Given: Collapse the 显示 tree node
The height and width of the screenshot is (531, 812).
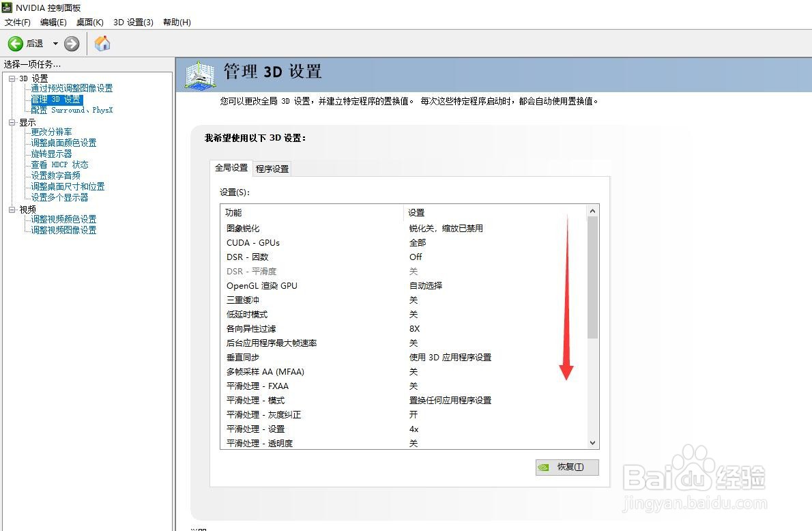Looking at the screenshot, I should 12,122.
